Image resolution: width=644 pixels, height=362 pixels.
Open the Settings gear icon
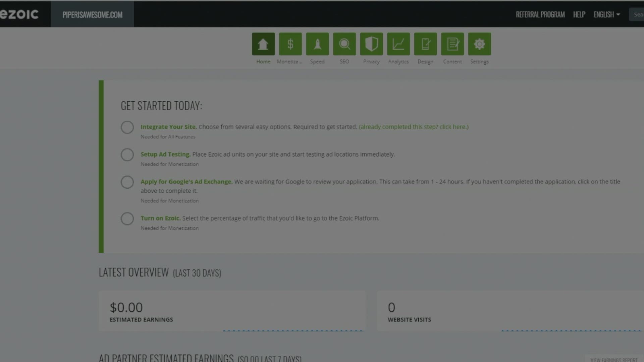479,44
